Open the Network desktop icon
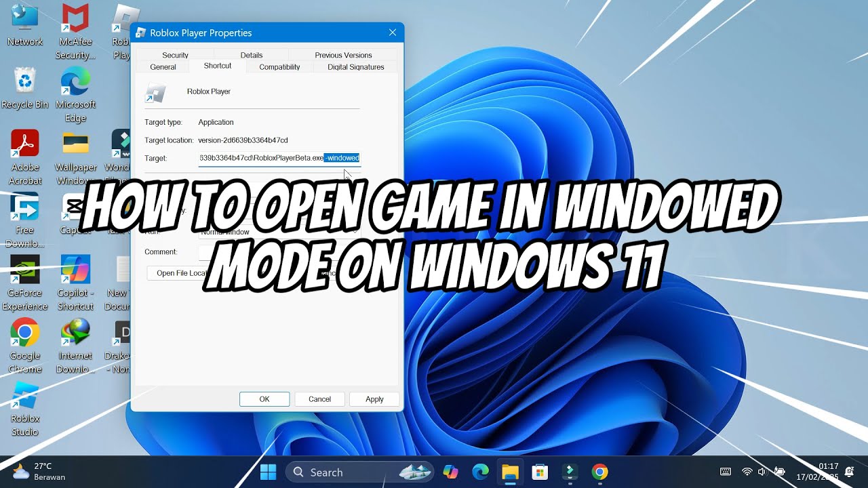The image size is (868, 488). (x=25, y=26)
